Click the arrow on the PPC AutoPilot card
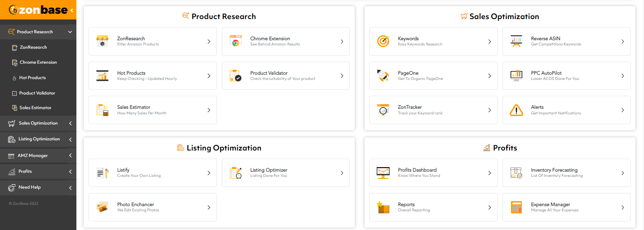This screenshot has height=230, width=644. 622,76
